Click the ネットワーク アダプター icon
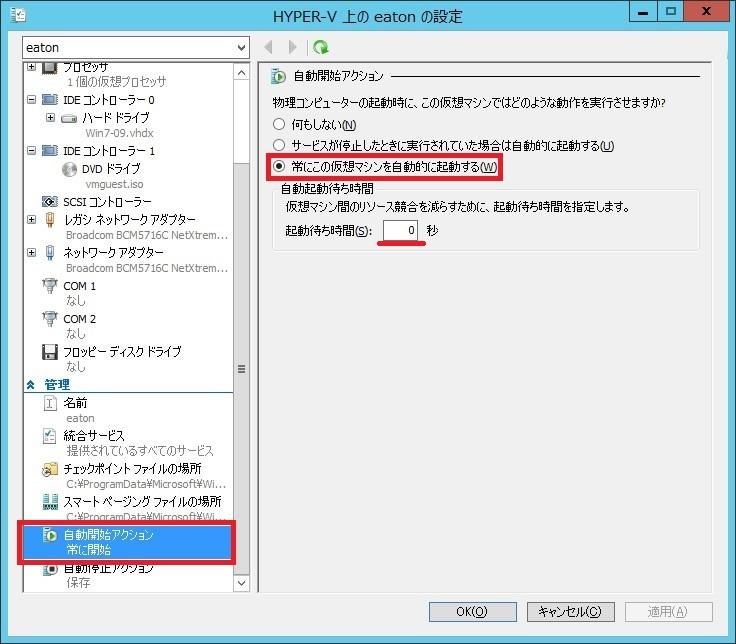 coord(50,253)
